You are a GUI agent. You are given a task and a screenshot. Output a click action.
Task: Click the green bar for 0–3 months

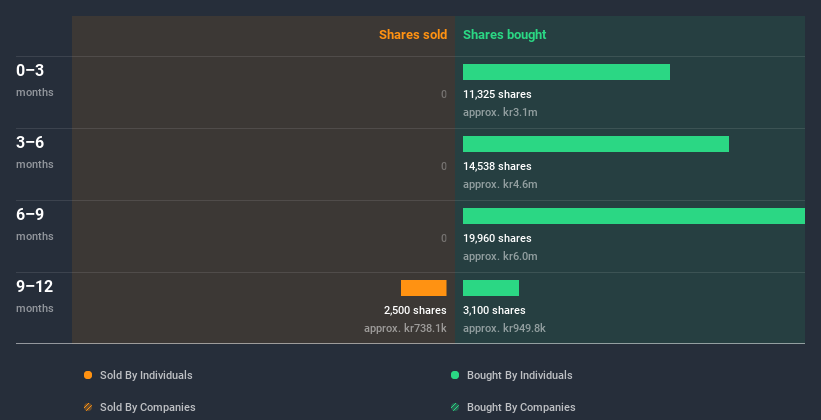pos(566,72)
